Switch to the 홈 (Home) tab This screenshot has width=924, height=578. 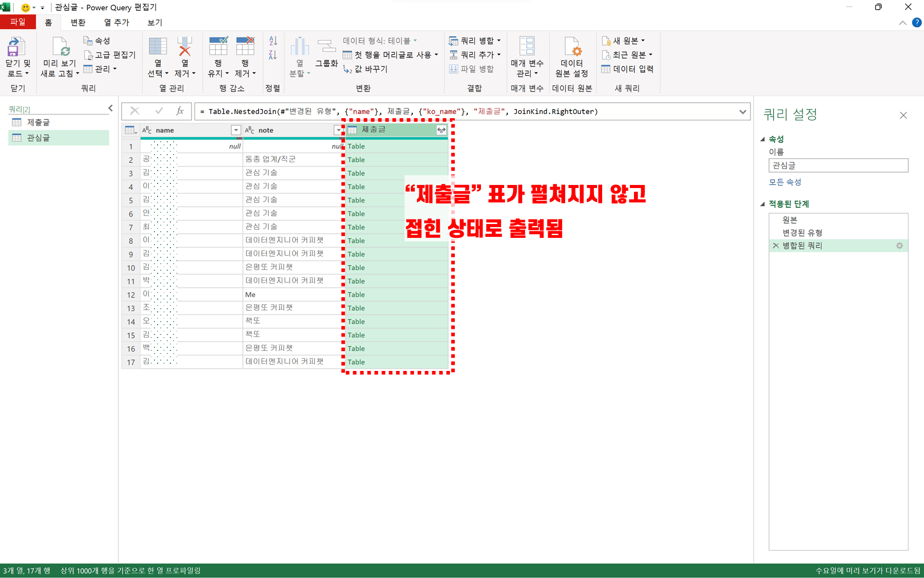pos(48,22)
